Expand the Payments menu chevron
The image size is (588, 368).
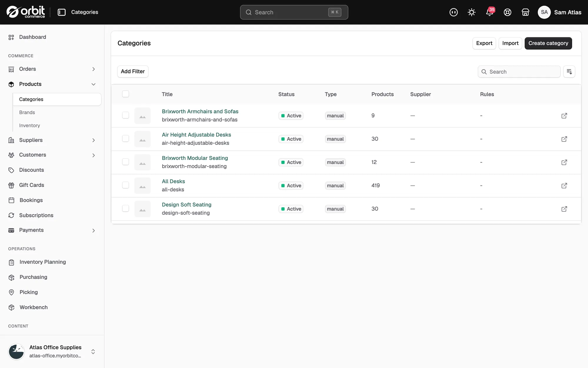tap(93, 231)
